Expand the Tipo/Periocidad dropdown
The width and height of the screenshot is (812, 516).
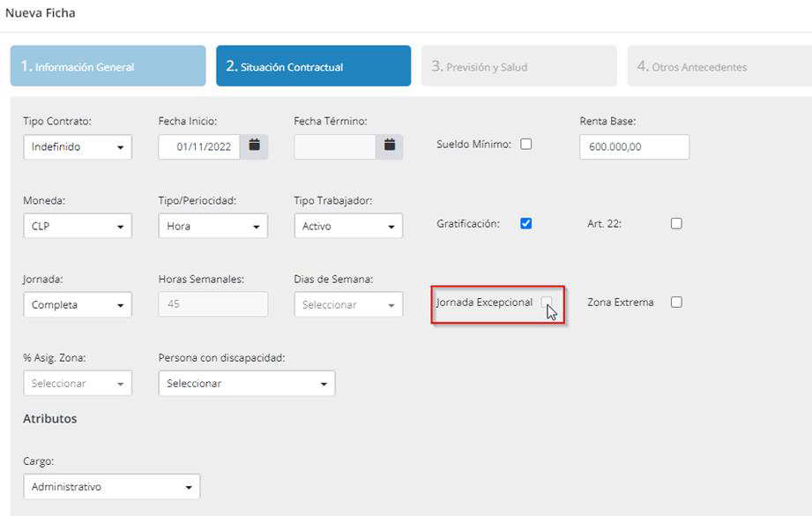point(212,227)
